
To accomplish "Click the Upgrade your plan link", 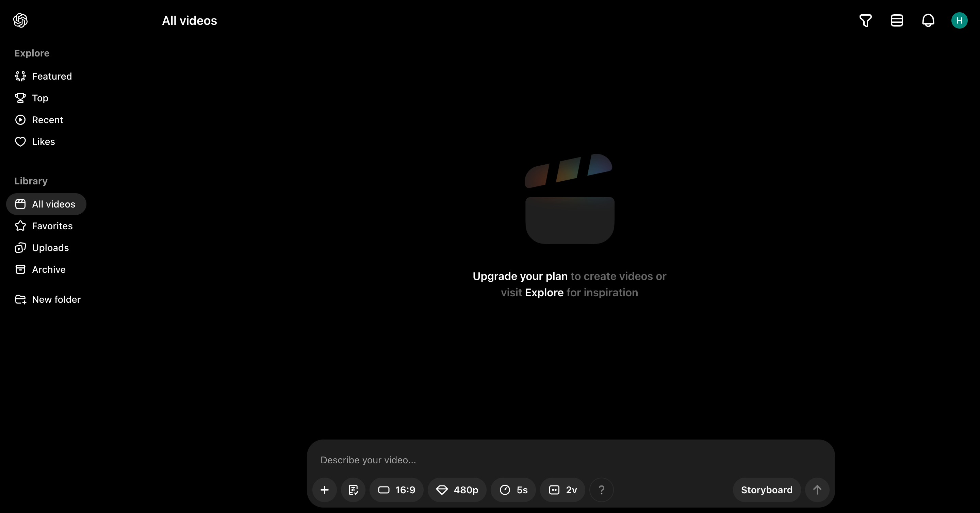I will (520, 276).
